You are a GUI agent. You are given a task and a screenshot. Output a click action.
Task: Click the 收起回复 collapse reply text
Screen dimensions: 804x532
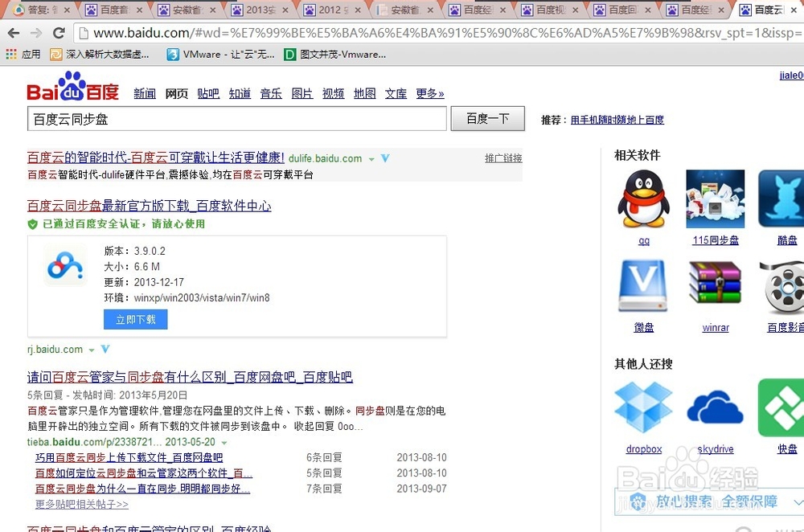click(x=314, y=426)
